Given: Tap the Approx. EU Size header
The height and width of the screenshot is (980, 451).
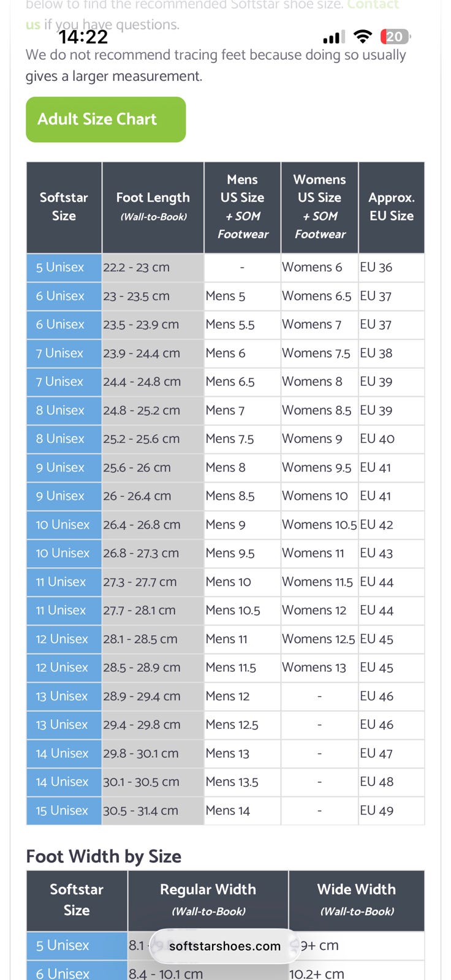Looking at the screenshot, I should tap(392, 207).
